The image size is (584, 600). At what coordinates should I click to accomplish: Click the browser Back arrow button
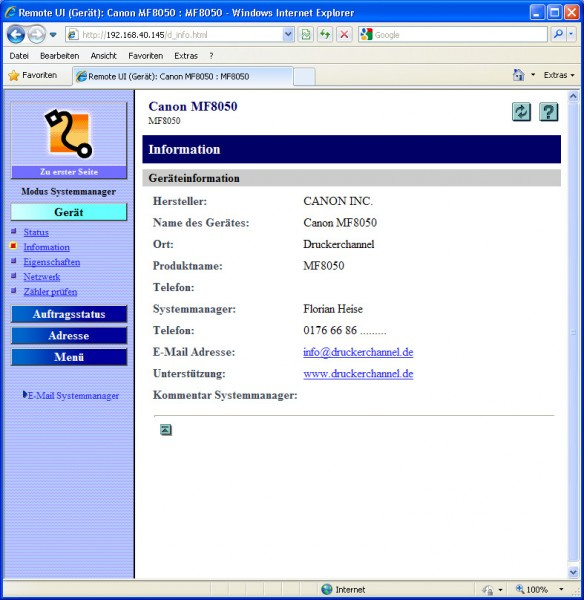coord(16,35)
